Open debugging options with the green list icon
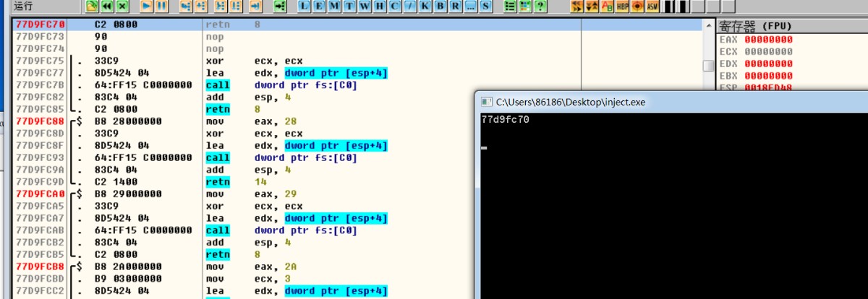Viewport: 868px width, 299px height. [510, 6]
